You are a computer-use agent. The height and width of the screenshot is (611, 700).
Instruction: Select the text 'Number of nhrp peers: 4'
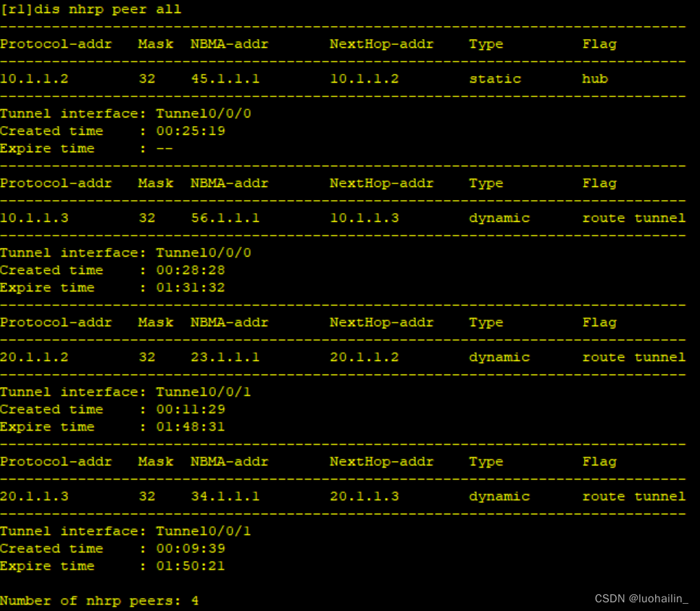99,601
